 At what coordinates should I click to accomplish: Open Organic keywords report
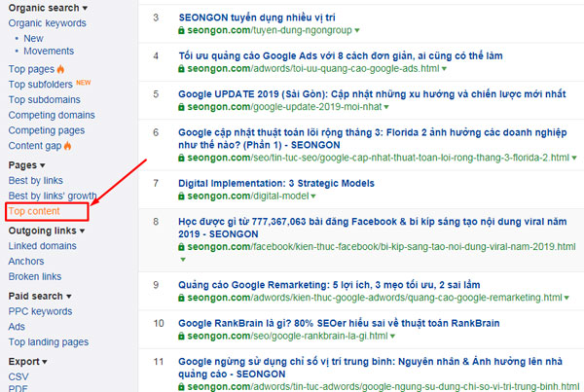click(48, 23)
